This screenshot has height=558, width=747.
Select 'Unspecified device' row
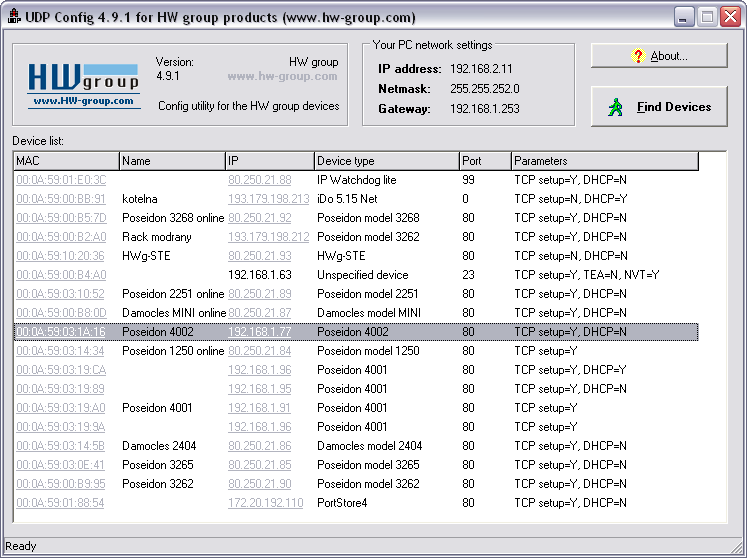click(x=356, y=275)
